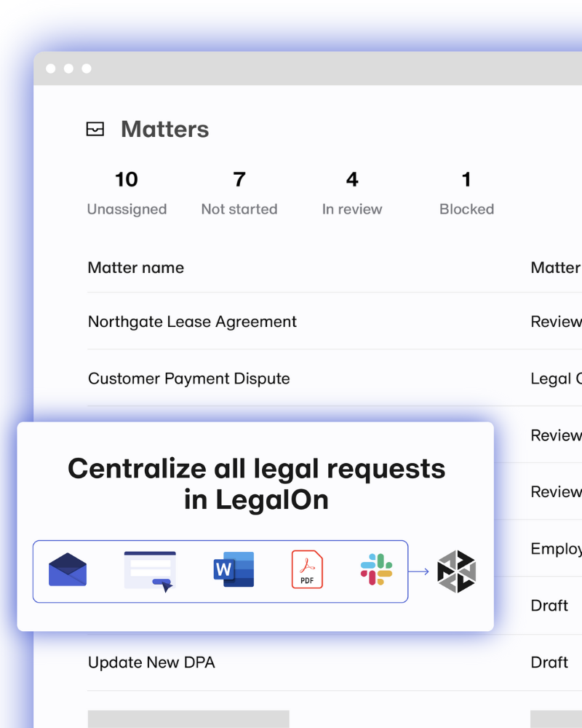Select the 4 In review filter
The image size is (582, 728).
coord(352,193)
